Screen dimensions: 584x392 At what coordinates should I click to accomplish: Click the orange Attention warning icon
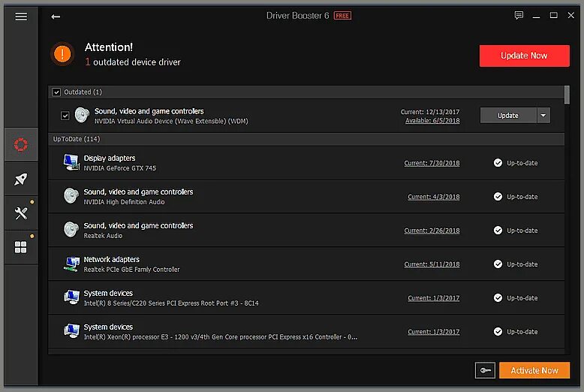62,54
